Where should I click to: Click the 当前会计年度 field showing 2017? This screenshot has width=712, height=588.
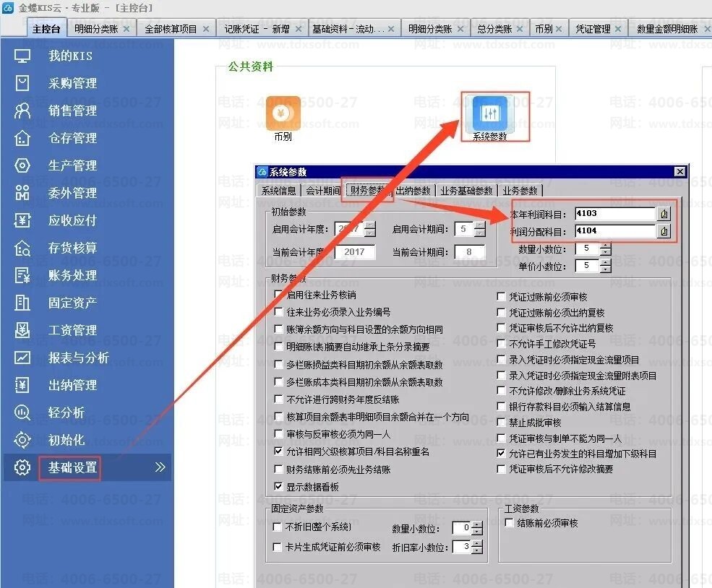[355, 252]
